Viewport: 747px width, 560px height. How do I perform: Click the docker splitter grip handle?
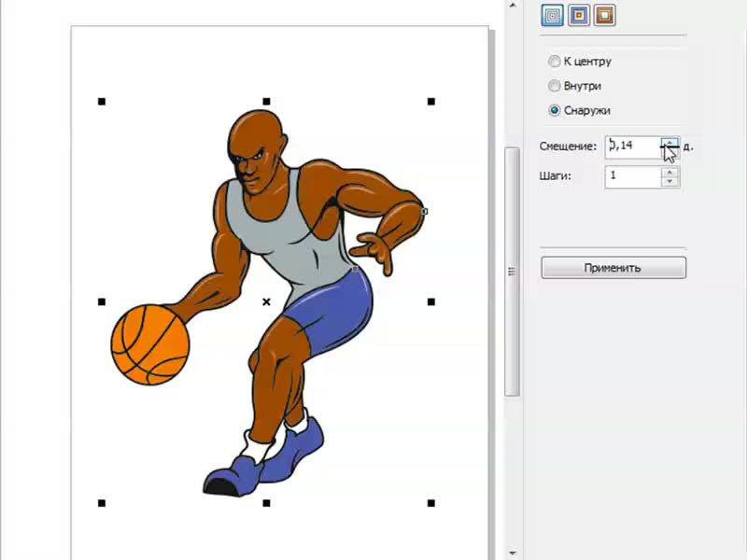(511, 272)
